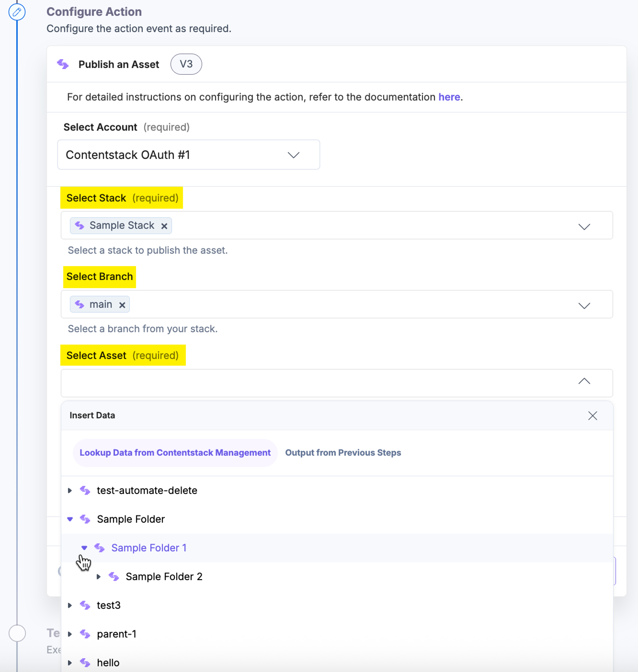Click the Select Stack label

(x=96, y=198)
